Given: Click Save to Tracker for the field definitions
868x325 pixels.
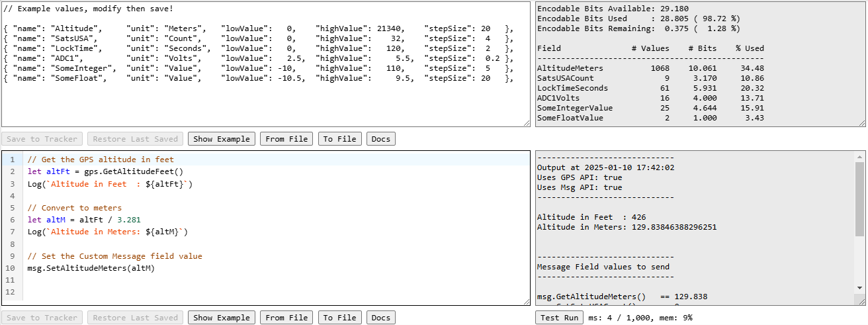Looking at the screenshot, I should 42,139.
